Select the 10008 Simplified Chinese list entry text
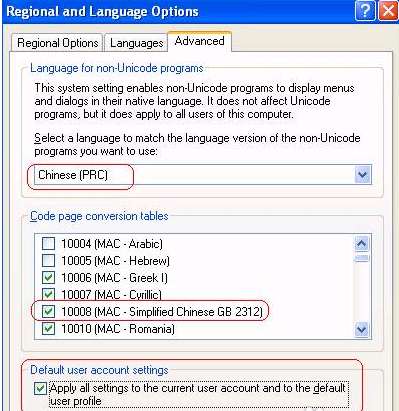This screenshot has height=411, width=399. pos(162,312)
